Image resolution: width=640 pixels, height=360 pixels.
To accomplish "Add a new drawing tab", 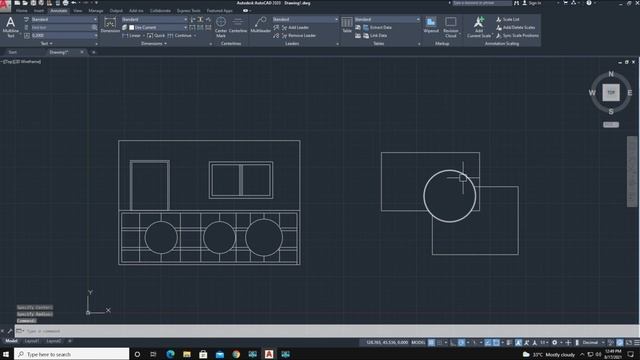I will 93,52.
